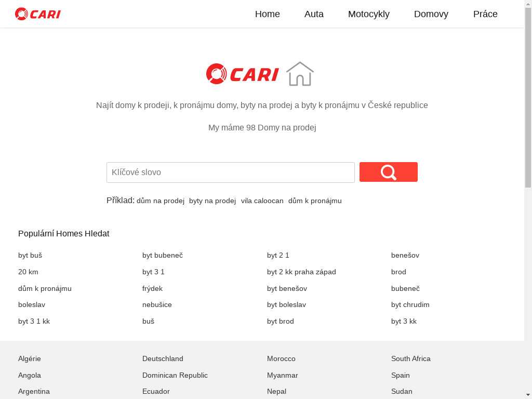Go to the Auta section
Screen dimensions: 532x399
point(314,14)
